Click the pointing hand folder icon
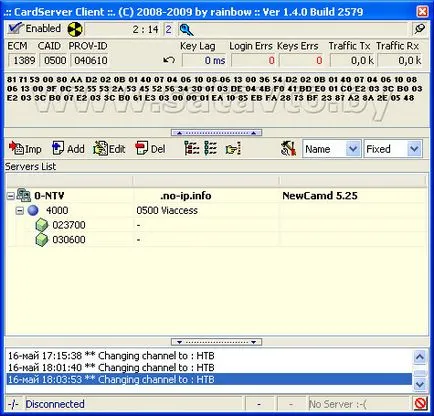Screen dimensions: 434x416 click(x=233, y=149)
